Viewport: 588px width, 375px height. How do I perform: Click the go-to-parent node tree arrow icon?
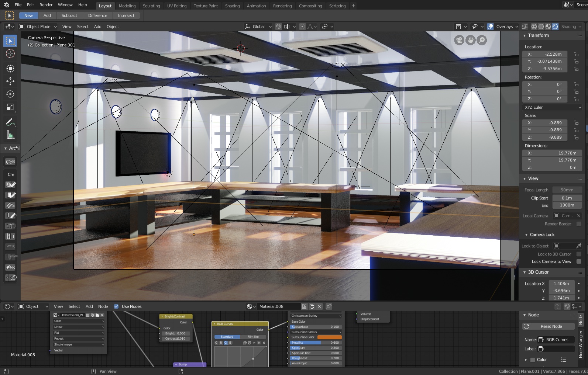click(557, 306)
